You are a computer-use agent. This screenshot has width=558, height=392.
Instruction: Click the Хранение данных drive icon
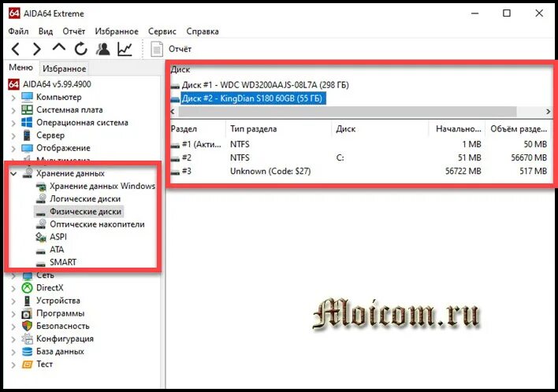point(27,173)
